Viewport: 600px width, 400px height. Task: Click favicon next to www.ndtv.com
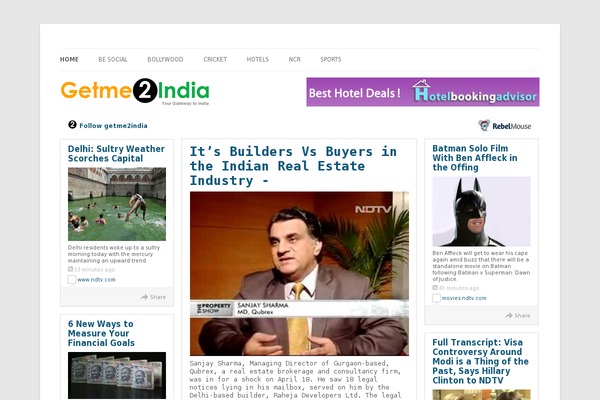[72, 279]
